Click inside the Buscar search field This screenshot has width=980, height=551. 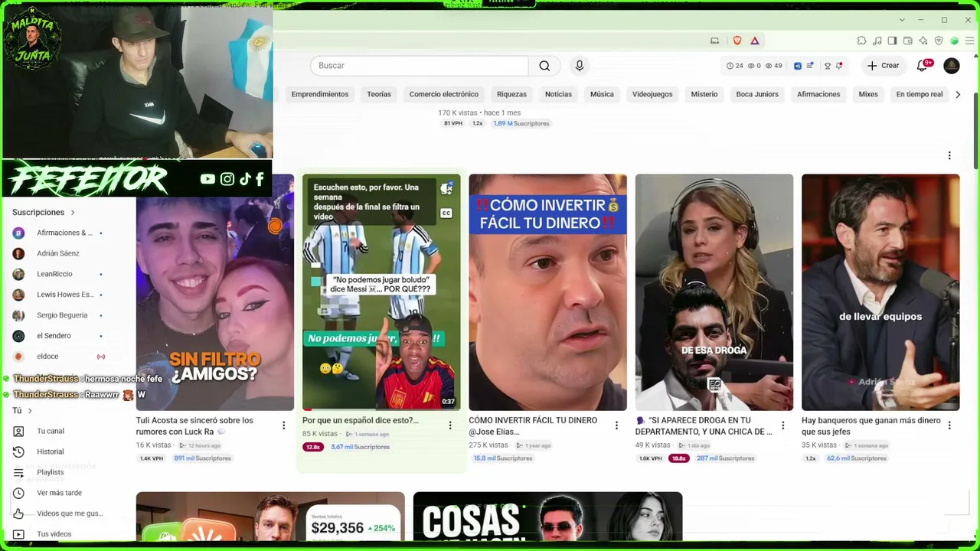420,66
